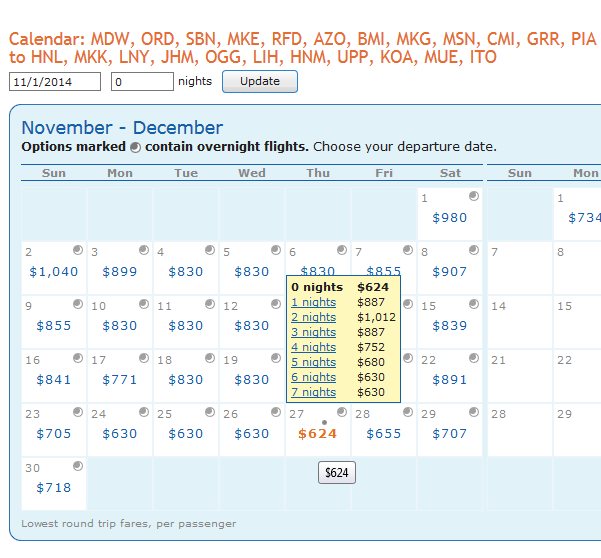Select the $705 fare on November 23
This screenshot has width=601, height=558.
54,433
